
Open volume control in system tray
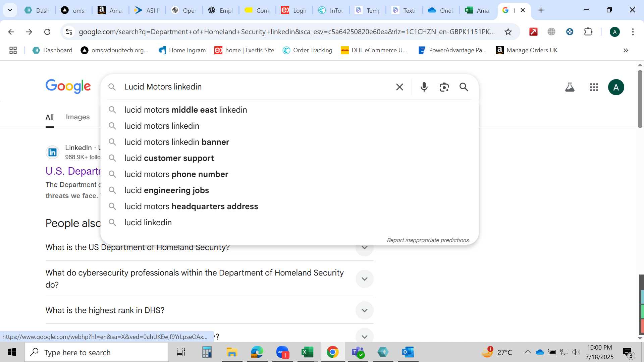click(576, 352)
